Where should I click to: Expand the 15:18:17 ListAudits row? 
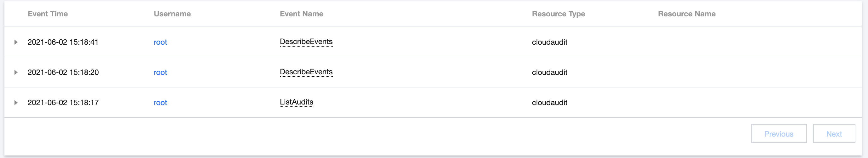pyautogui.click(x=16, y=103)
